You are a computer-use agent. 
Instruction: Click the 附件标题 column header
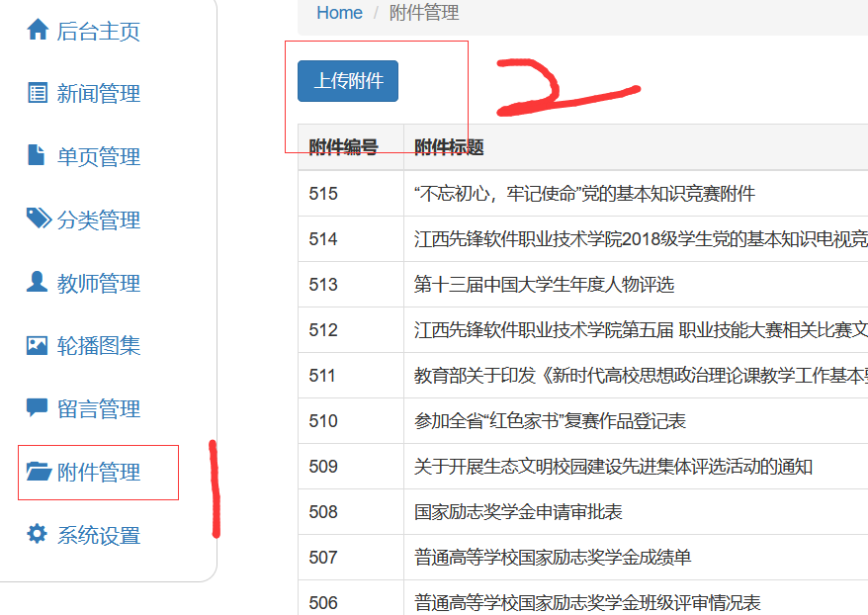coord(449,146)
